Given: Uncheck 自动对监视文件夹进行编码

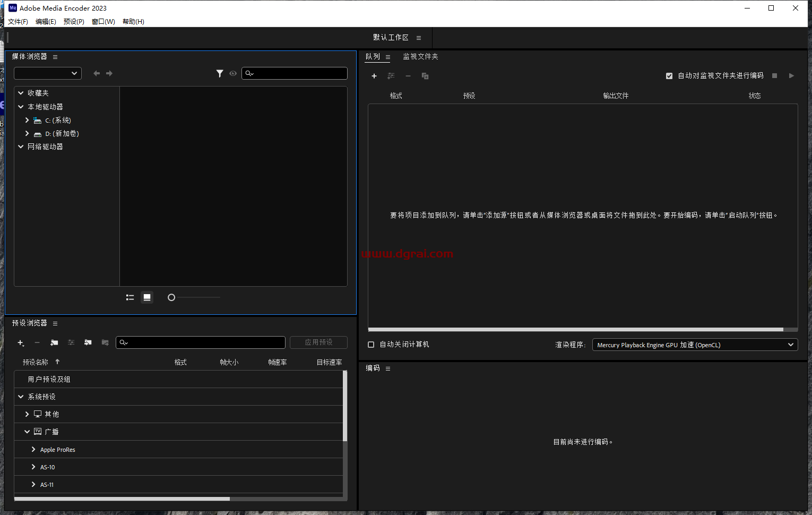Looking at the screenshot, I should coord(669,76).
